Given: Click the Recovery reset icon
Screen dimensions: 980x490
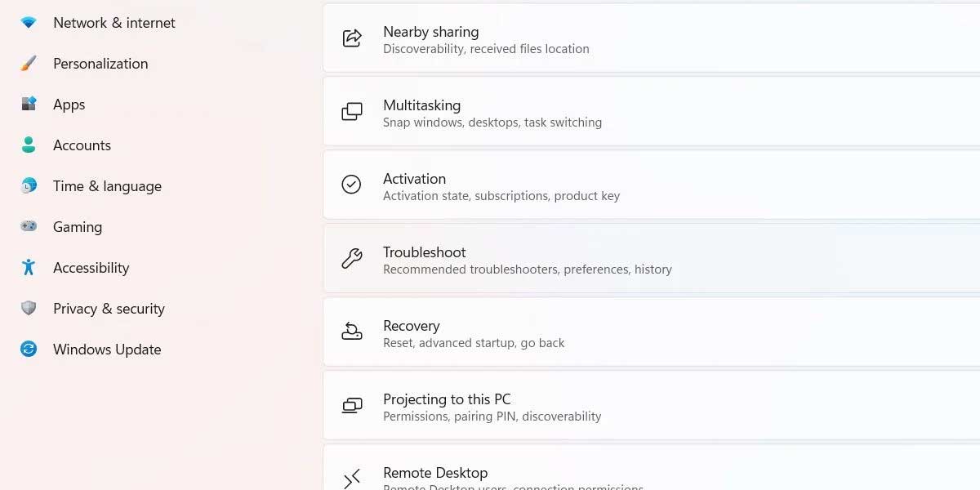Looking at the screenshot, I should pos(351,332).
